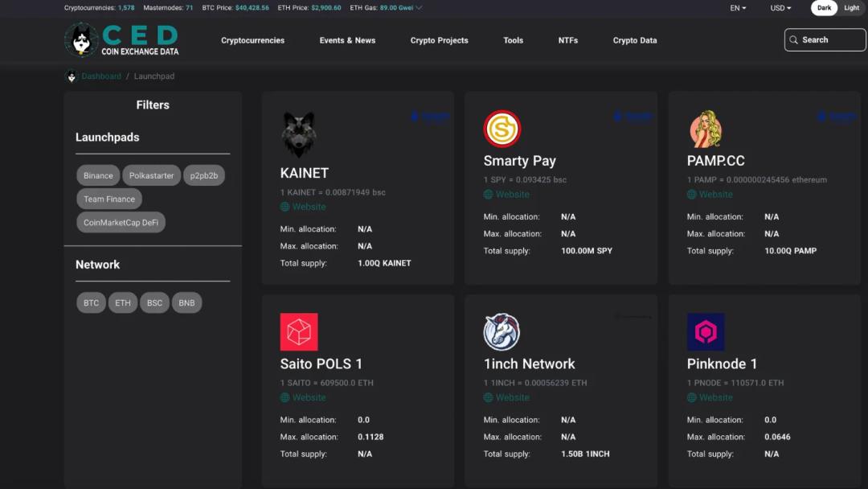Open the 1inch Network project title

(529, 364)
